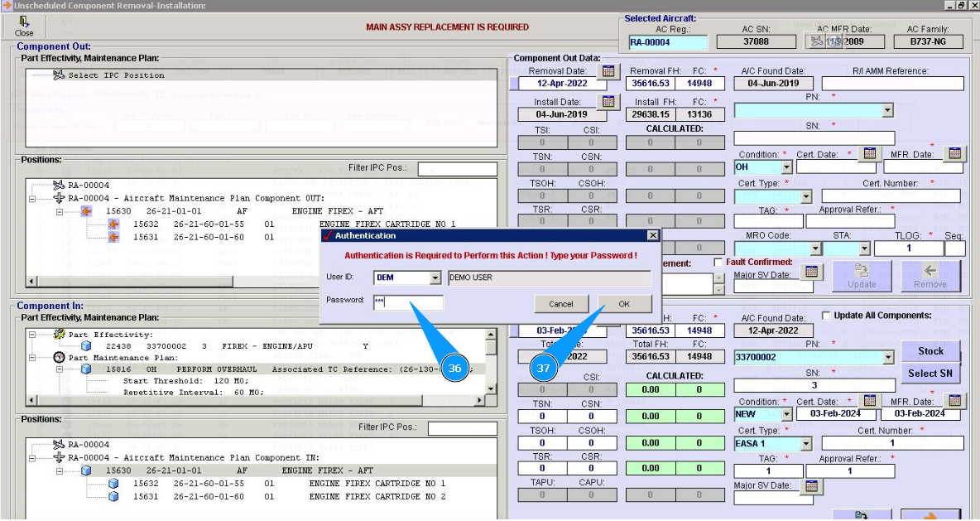The height and width of the screenshot is (521, 980).
Task: Click the clock icon of Part Maintenance Plan
Action: 60,358
